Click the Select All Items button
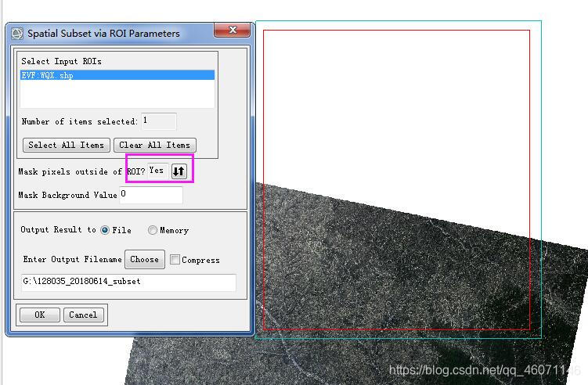Image resolution: width=588 pixels, height=385 pixels. (67, 145)
